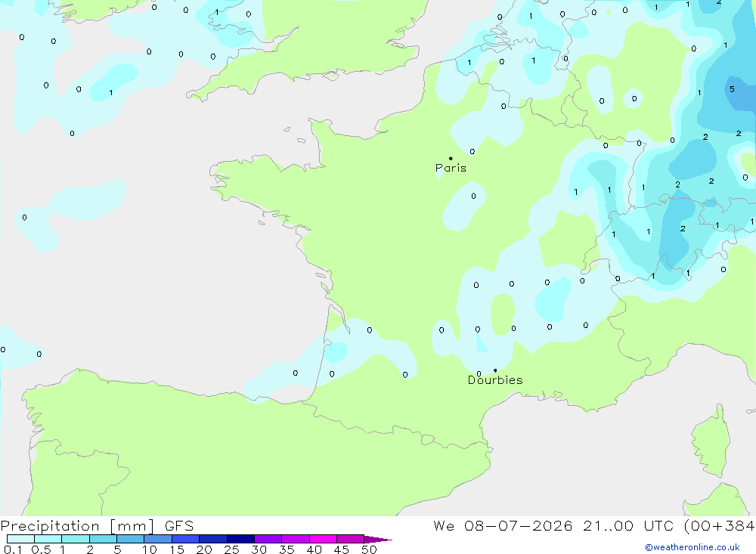Click the '5' precipitation value on the map

(x=732, y=89)
